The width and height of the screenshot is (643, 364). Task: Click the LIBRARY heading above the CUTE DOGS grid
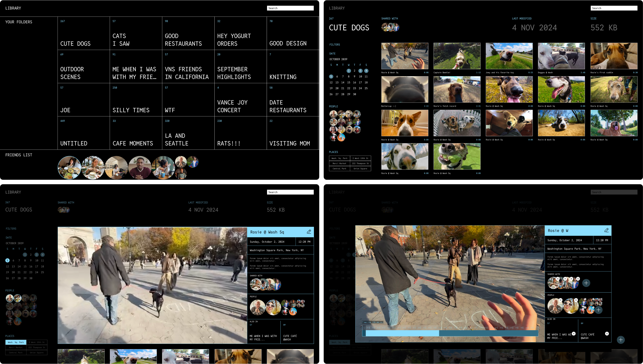point(337,8)
